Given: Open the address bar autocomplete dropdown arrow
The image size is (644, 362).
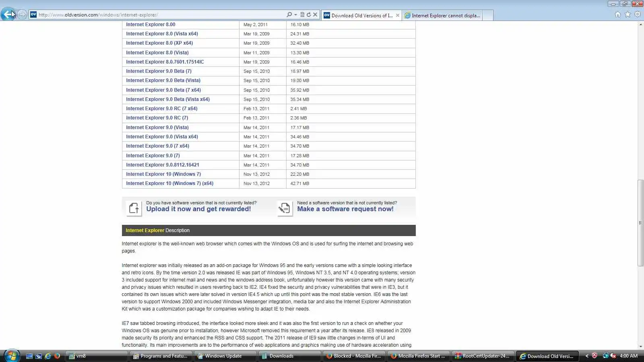Looking at the screenshot, I should click(295, 15).
